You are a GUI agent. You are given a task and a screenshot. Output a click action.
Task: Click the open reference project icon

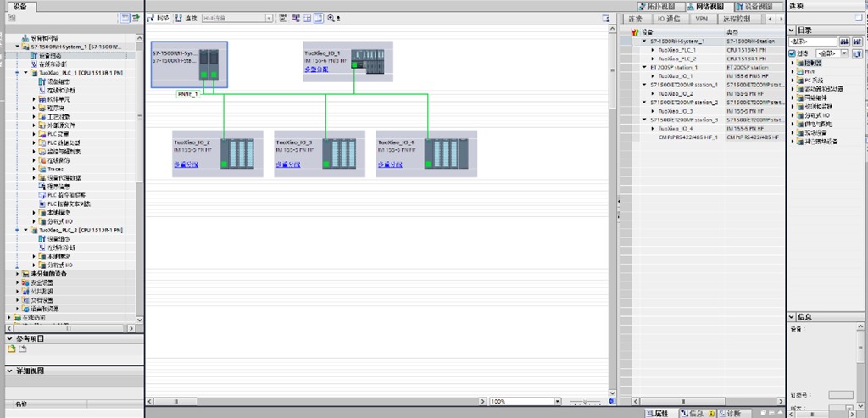[12, 348]
